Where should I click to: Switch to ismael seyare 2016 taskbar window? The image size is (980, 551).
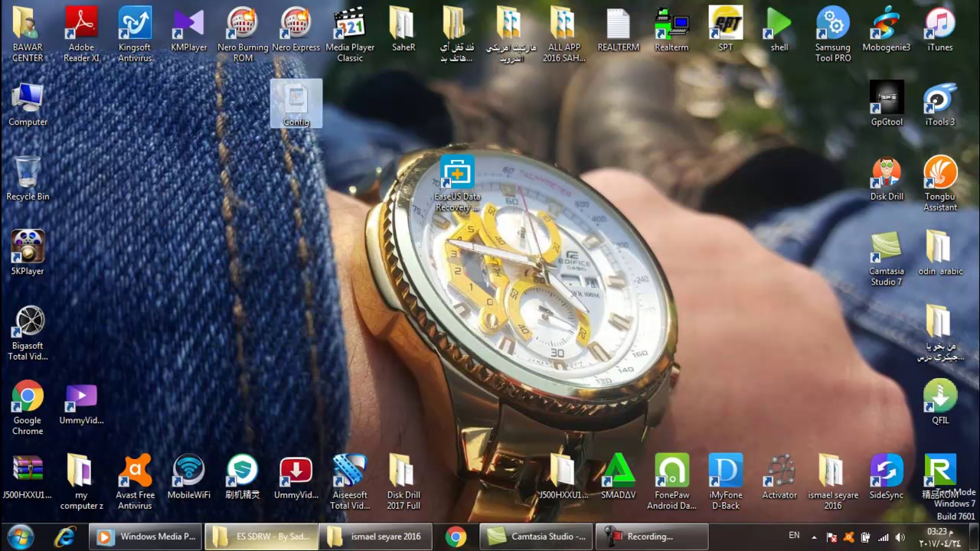[375, 536]
